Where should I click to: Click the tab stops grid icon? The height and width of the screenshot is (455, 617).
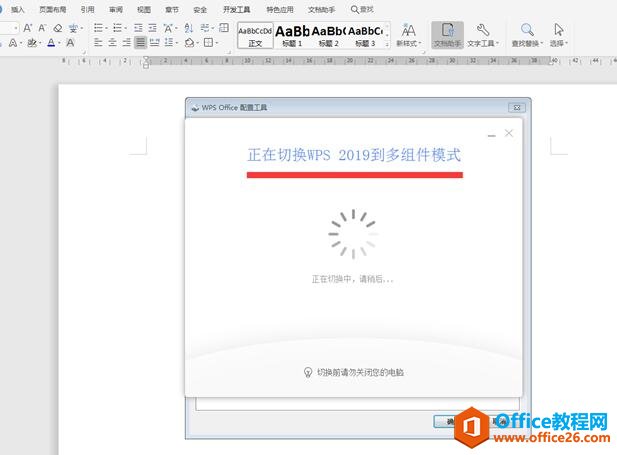224,28
